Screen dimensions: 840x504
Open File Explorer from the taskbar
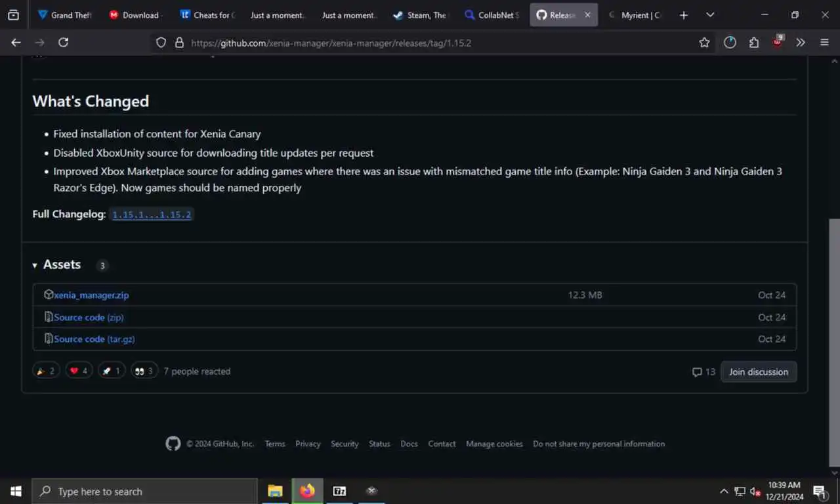275,491
